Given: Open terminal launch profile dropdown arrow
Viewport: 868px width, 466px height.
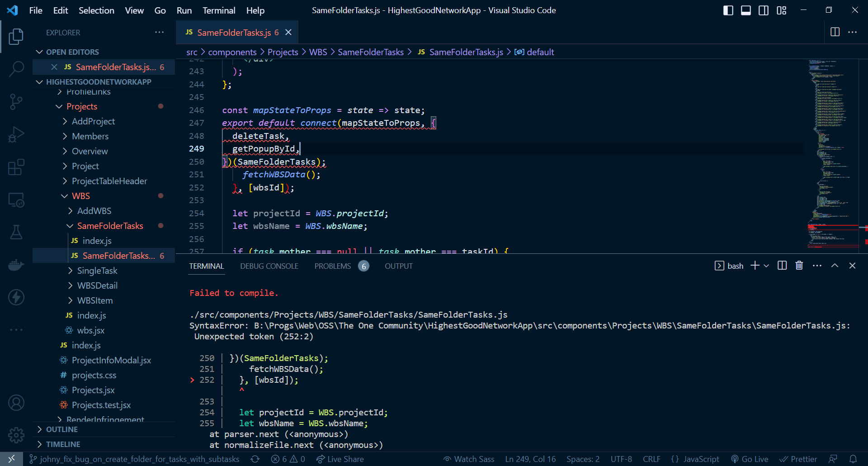Looking at the screenshot, I should 766,266.
